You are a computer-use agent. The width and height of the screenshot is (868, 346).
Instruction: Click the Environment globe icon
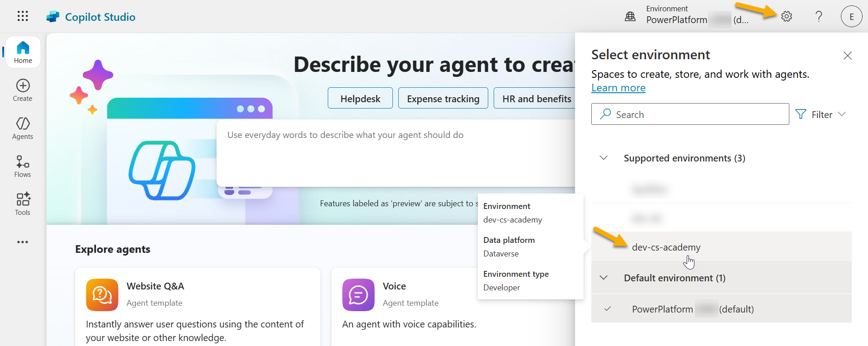(x=630, y=17)
